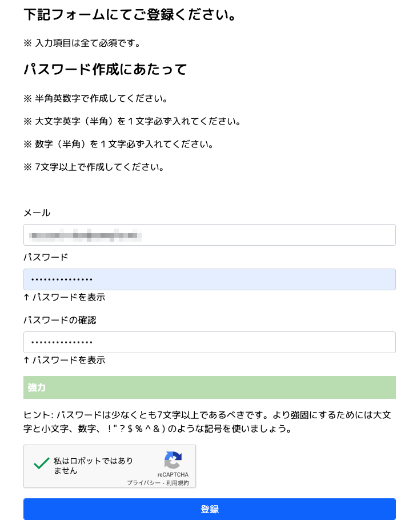Select the パスワード input field
This screenshot has height=532, width=413.
click(209, 279)
